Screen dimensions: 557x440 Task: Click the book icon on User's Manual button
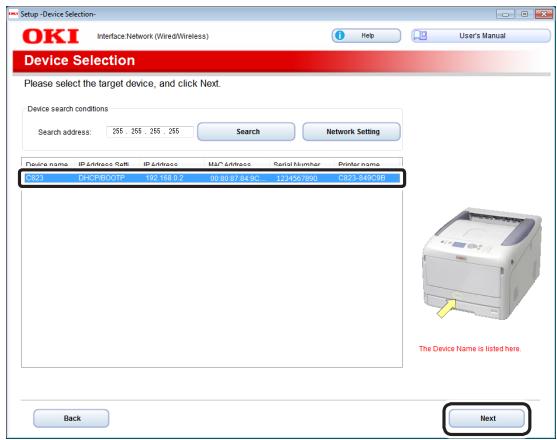coord(420,36)
